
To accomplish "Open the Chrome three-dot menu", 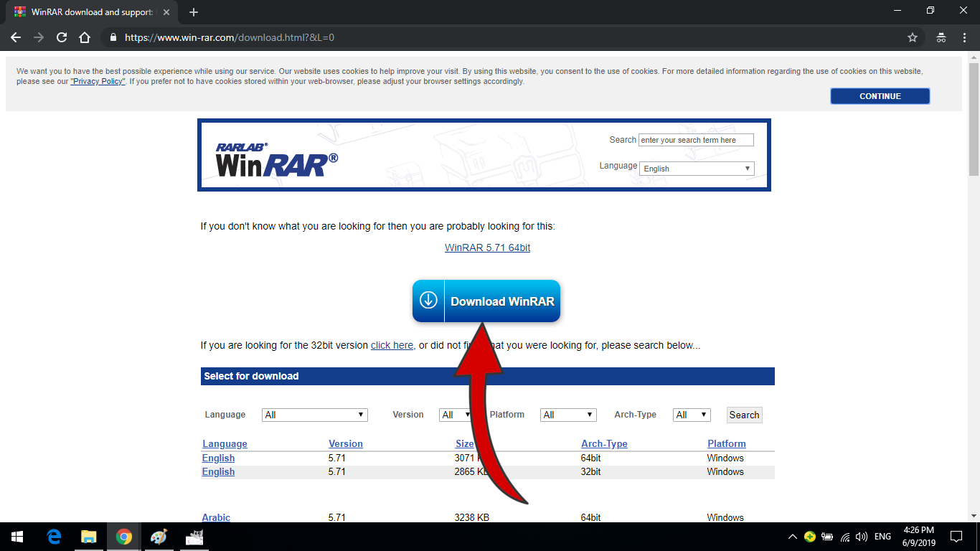I will 965,37.
